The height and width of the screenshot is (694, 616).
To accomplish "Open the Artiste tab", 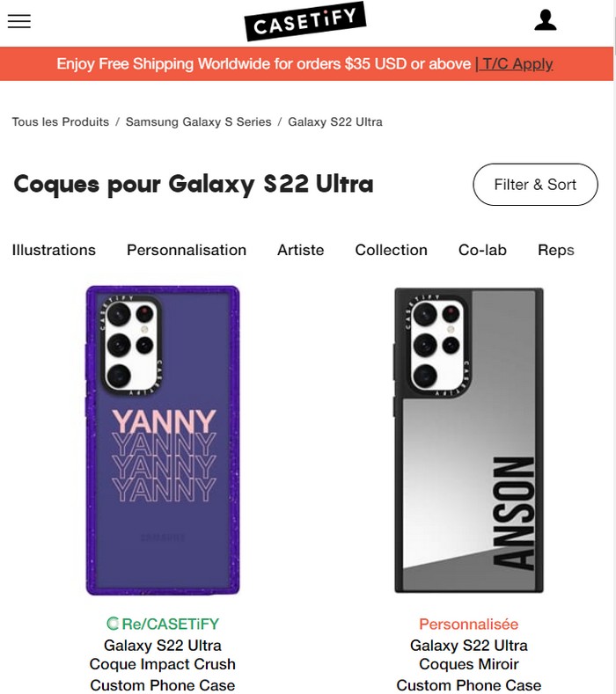I will [301, 250].
